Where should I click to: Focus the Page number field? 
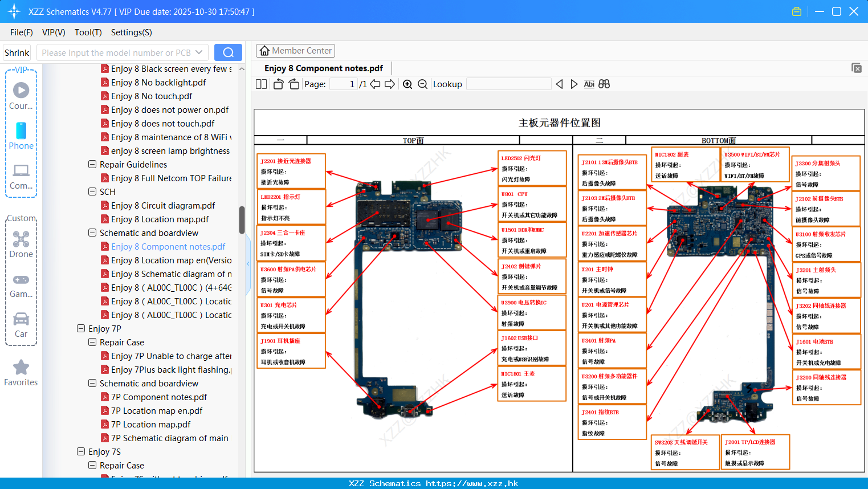point(344,84)
